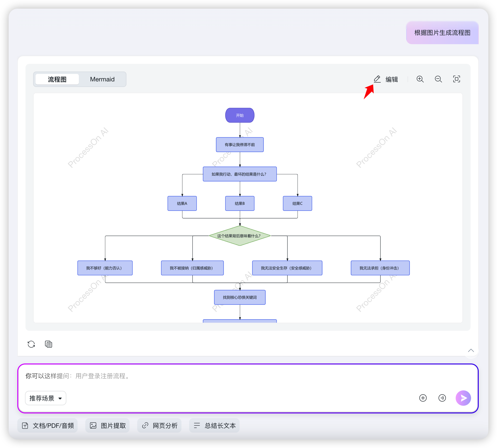Switch to the Mermaid tab
The image size is (497, 448).
[x=102, y=79]
